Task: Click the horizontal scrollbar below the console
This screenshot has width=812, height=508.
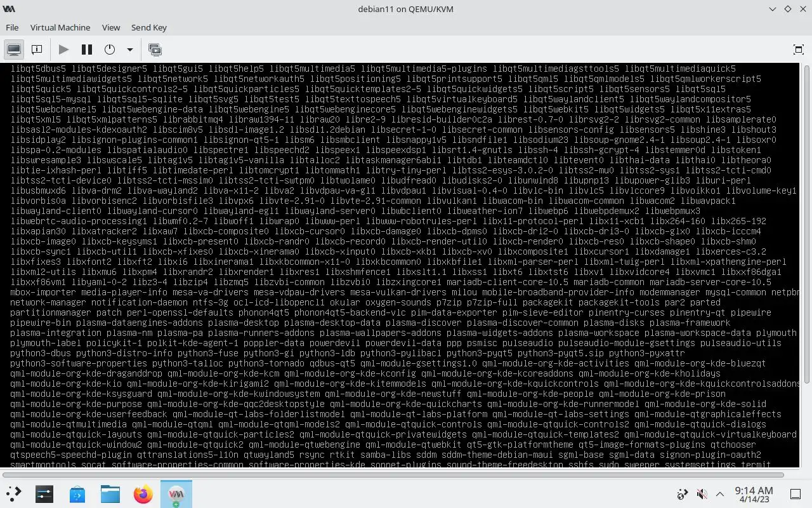Action: point(393,474)
